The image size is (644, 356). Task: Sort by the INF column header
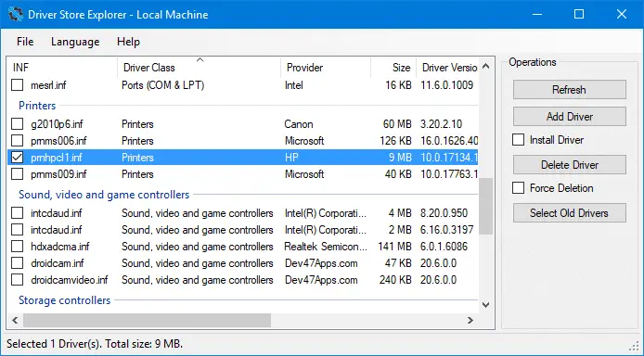click(x=62, y=68)
